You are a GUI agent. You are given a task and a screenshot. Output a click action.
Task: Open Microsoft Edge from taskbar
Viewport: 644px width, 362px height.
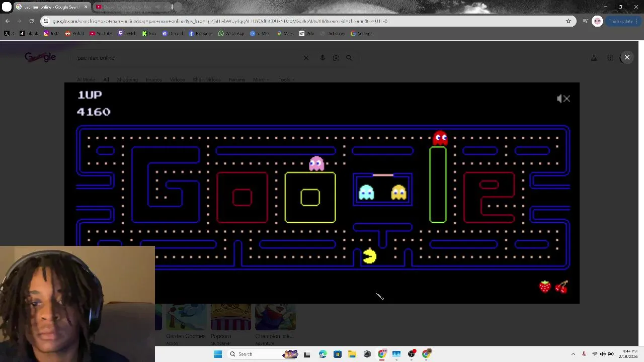(x=323, y=354)
